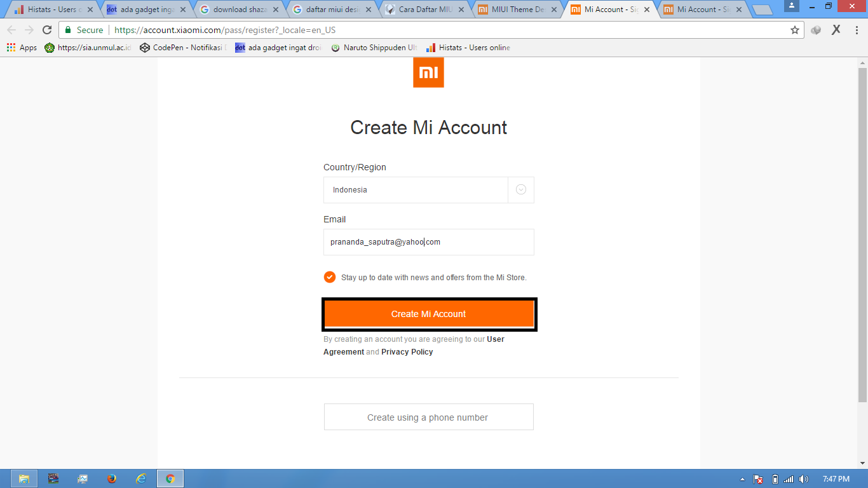Click the 7:47 PM taskbar clock
The width and height of the screenshot is (868, 488).
coord(836,479)
